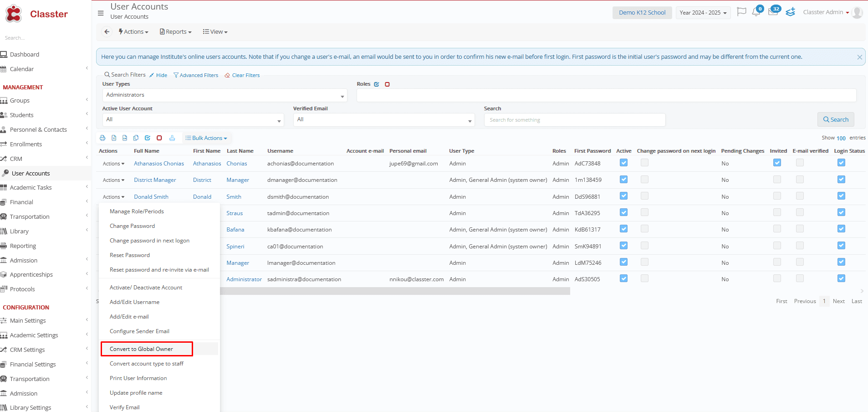The image size is (868, 412).
Task: Select Activate/ Deactivate Account
Action: click(146, 288)
